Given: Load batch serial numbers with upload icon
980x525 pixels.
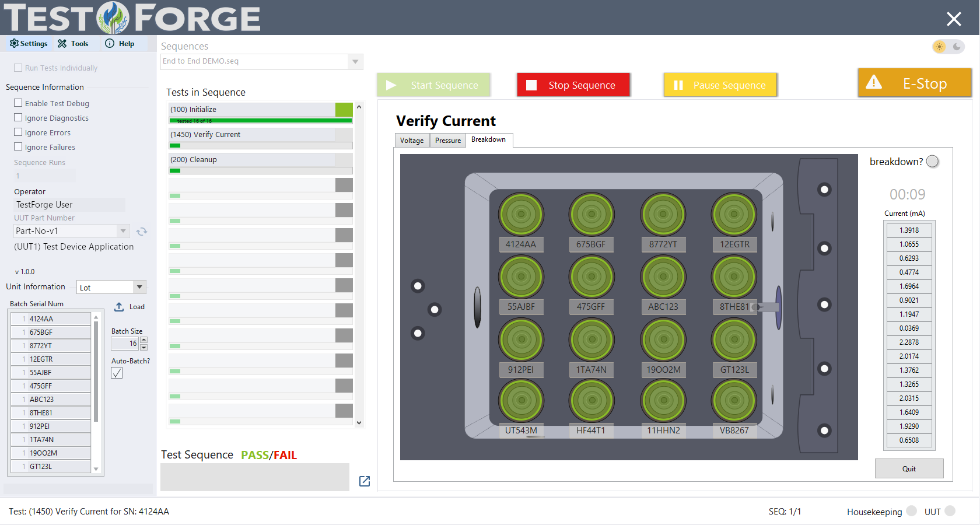Looking at the screenshot, I should tap(119, 306).
